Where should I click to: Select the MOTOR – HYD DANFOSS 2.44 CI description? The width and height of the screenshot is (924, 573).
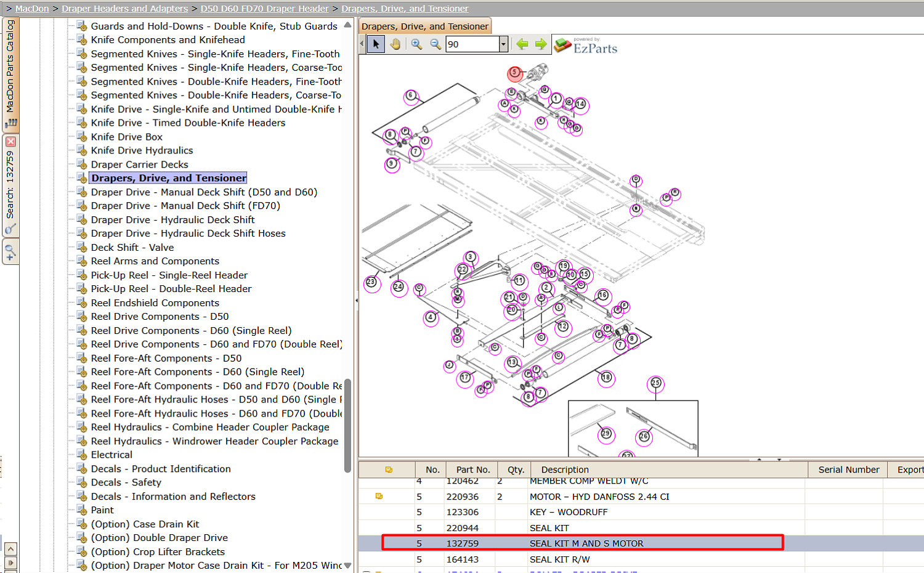pyautogui.click(x=599, y=497)
